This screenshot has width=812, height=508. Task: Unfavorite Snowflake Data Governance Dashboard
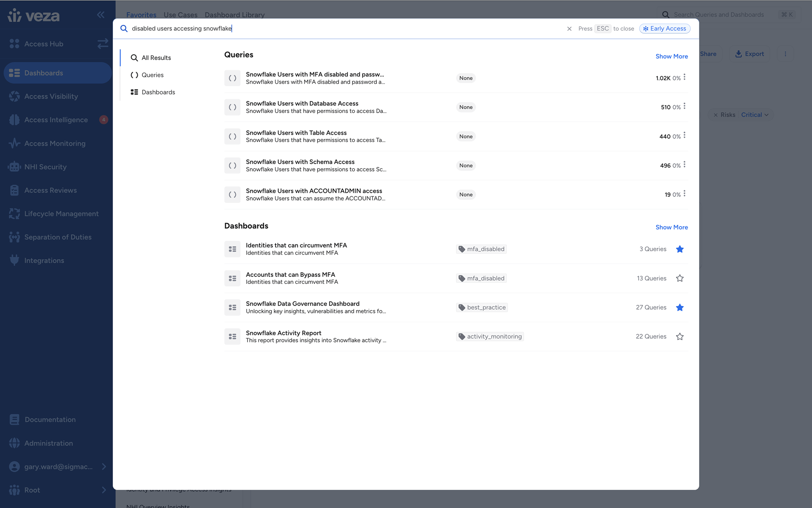coord(679,308)
